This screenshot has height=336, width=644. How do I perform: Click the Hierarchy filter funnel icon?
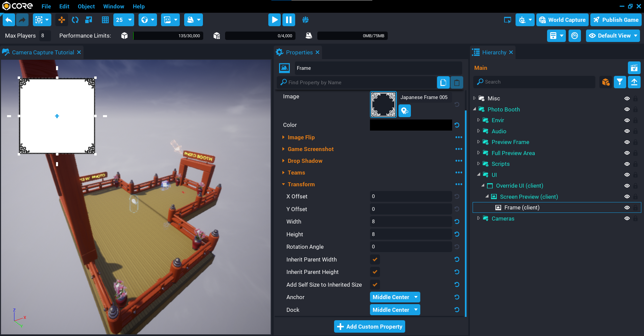coord(620,82)
